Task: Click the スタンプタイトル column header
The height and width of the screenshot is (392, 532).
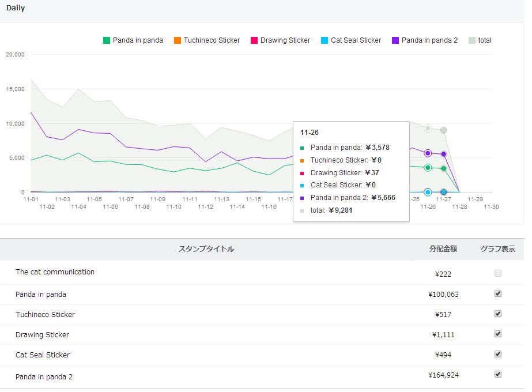Action: click(x=206, y=249)
